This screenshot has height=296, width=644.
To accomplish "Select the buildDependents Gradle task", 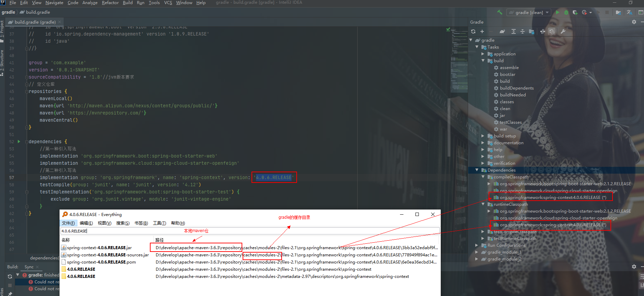I will [517, 88].
